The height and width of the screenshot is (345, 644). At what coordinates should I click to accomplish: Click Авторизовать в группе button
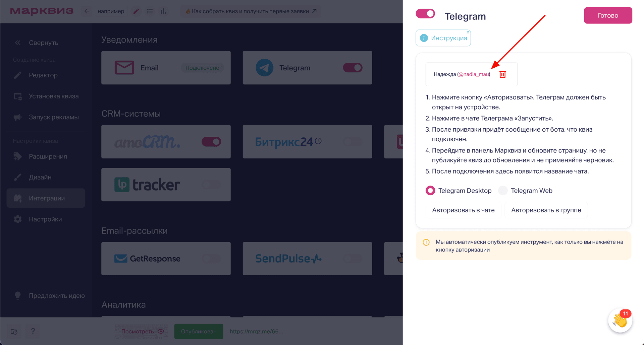[546, 210]
